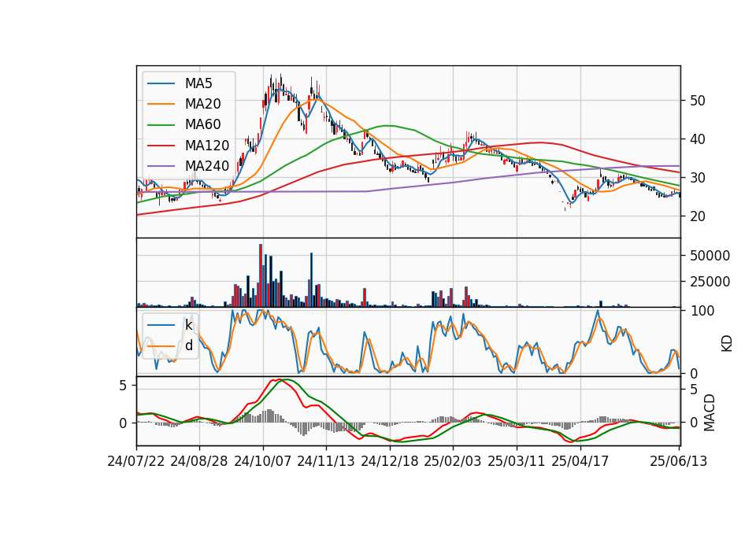Click the volume axis value 25000
756x543 pixels.
(710, 282)
